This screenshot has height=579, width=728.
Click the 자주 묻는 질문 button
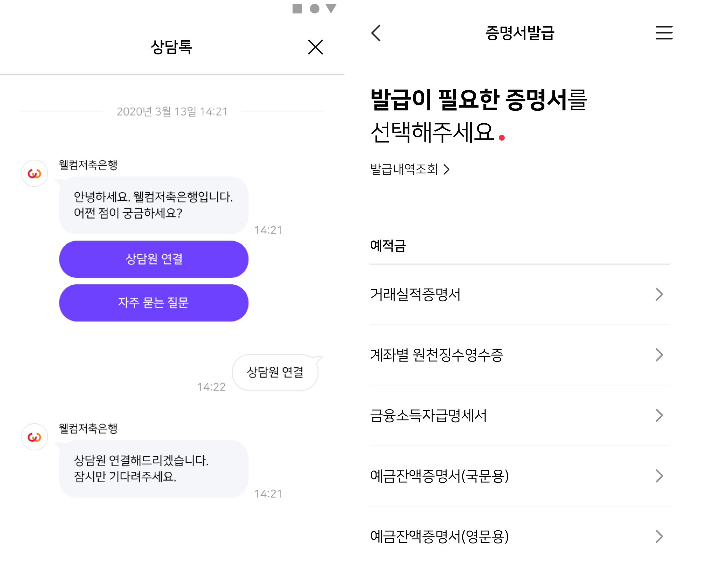click(x=153, y=303)
